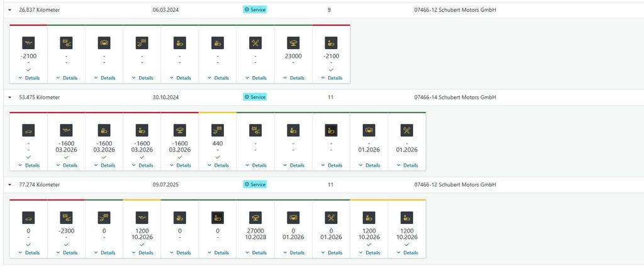
Task: Click the brake fluid icon above 23000
Action: pyautogui.click(x=293, y=43)
